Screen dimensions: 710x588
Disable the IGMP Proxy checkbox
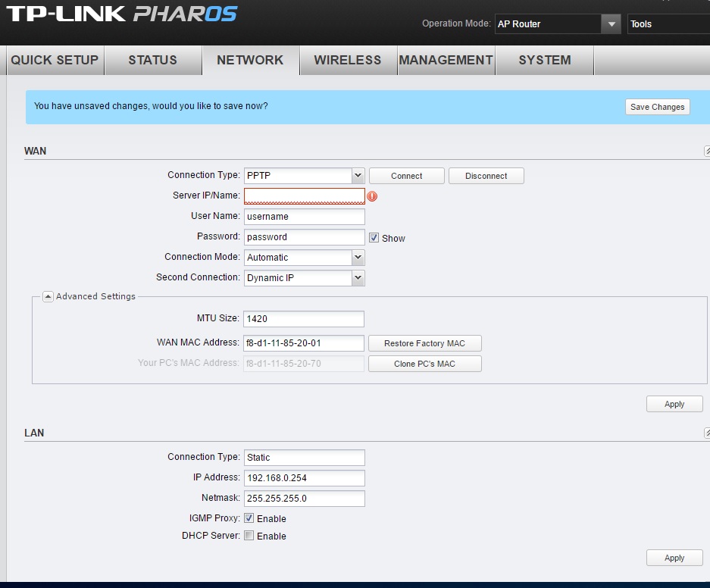[x=249, y=518]
